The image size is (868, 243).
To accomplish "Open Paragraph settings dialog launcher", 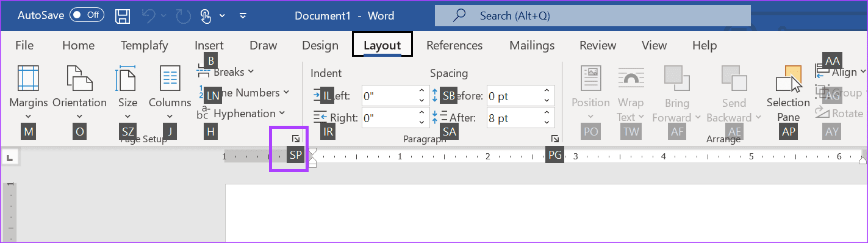I will pos(555,139).
